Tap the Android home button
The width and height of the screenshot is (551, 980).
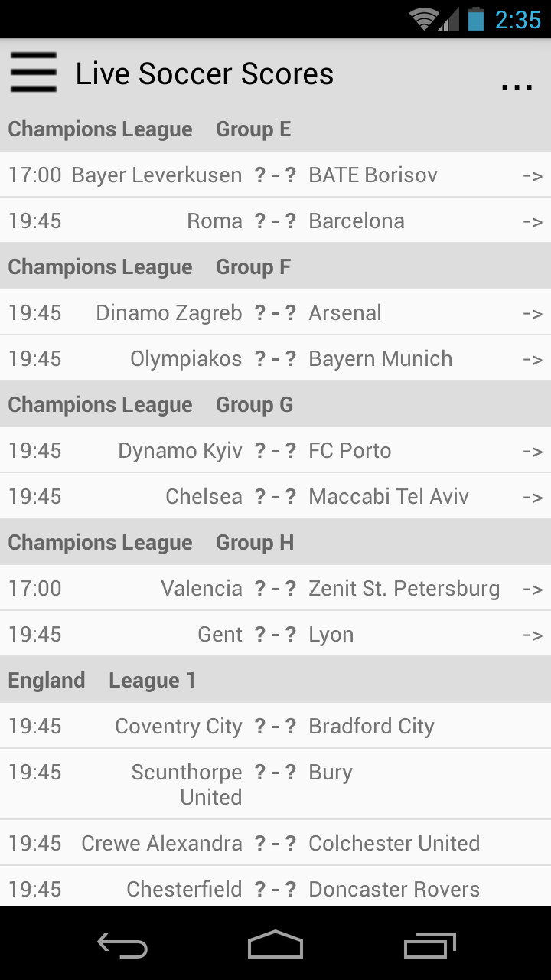(275, 945)
